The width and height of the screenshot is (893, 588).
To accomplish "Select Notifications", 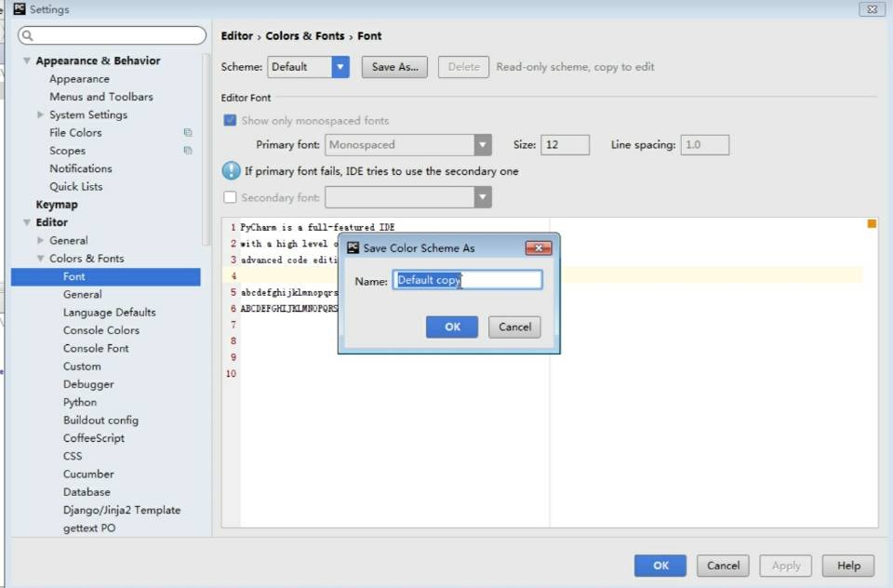I will coord(80,168).
